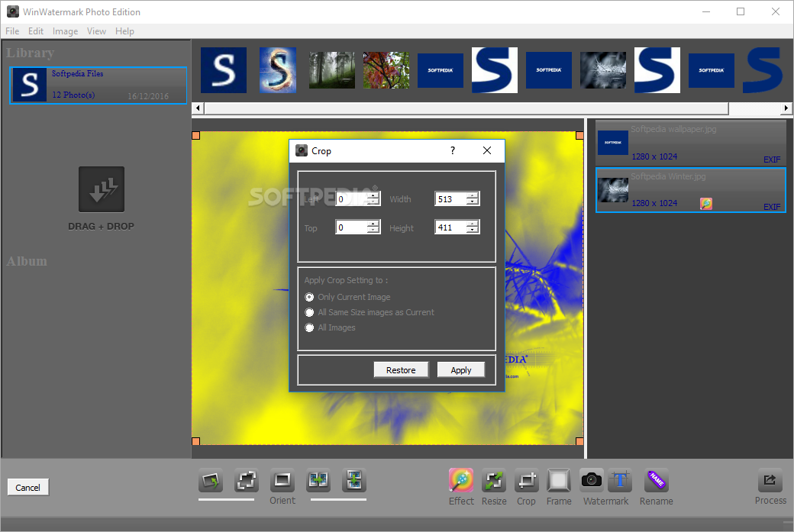Open the View menu
The image size is (794, 532).
tap(96, 31)
